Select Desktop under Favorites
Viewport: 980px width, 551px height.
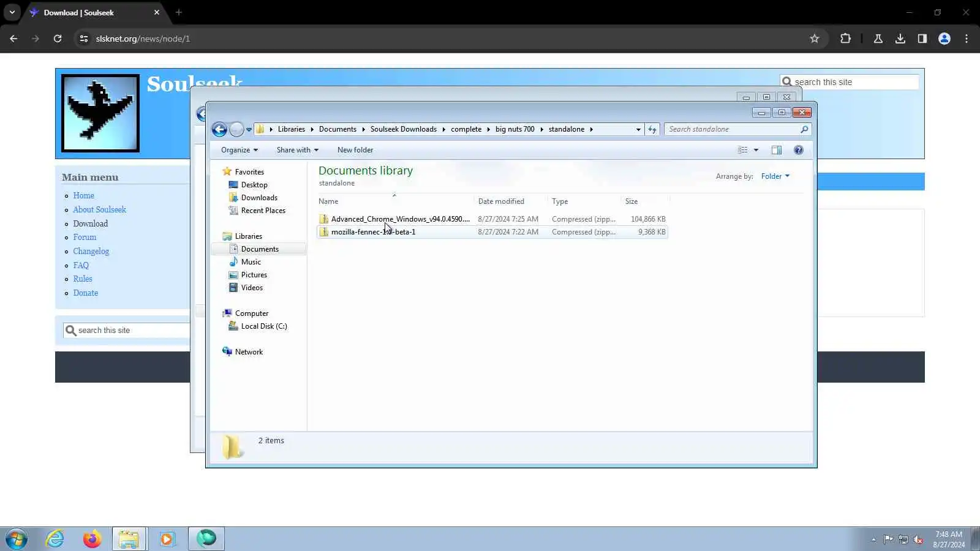click(x=254, y=185)
